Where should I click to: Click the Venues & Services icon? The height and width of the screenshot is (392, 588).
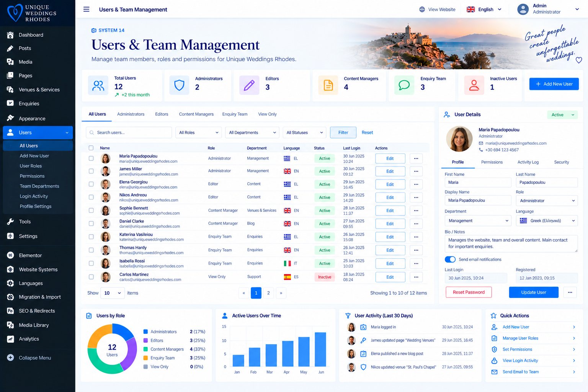pos(10,90)
